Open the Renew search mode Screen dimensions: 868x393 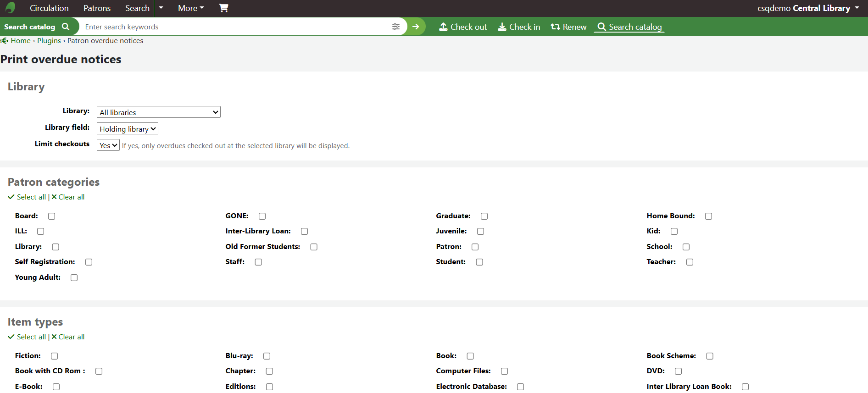tap(568, 27)
